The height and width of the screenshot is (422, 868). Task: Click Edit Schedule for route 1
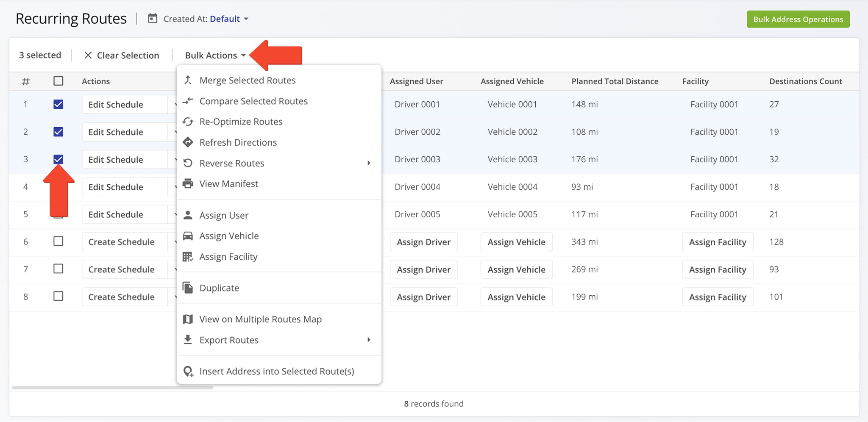coord(125,104)
